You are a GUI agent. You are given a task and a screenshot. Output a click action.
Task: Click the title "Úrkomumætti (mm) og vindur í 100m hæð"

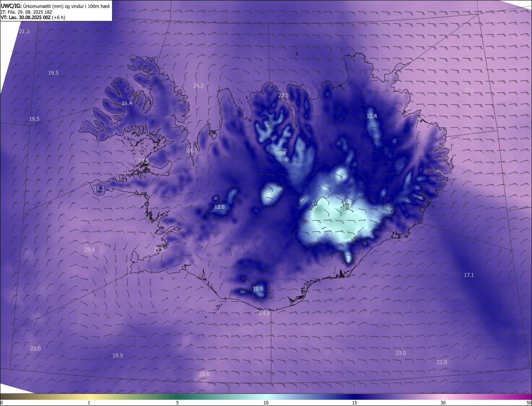66,6
